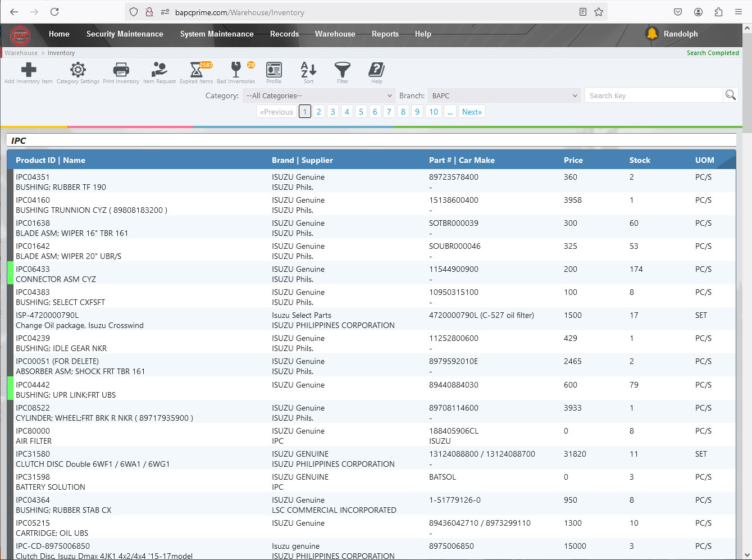Screen dimensions: 752x560
Task: View Expired Items hourglass icon
Action: tap(196, 70)
